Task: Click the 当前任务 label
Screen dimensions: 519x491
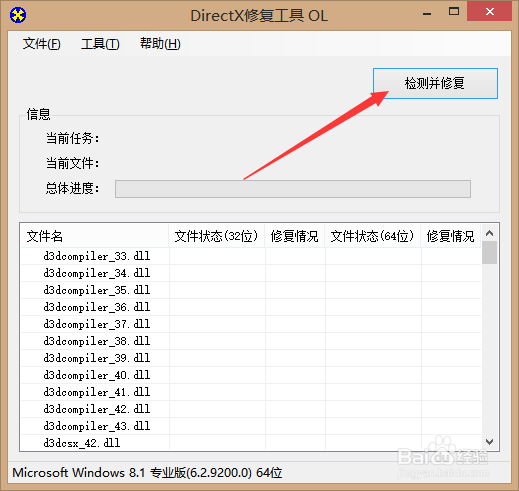Action: click(72, 138)
